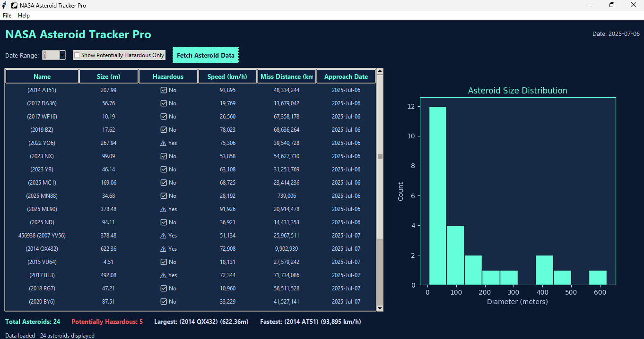Click tallest histogram bar near 0 meters

coord(437,195)
